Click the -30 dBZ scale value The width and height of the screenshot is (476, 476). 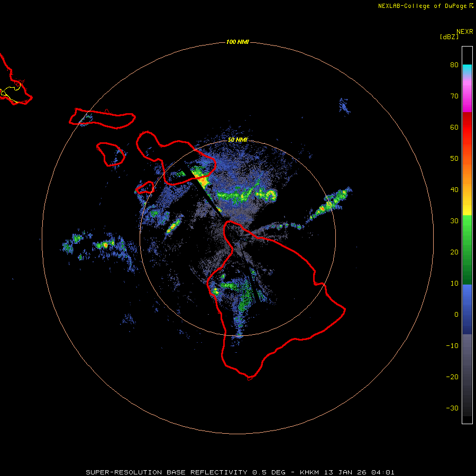(x=452, y=408)
